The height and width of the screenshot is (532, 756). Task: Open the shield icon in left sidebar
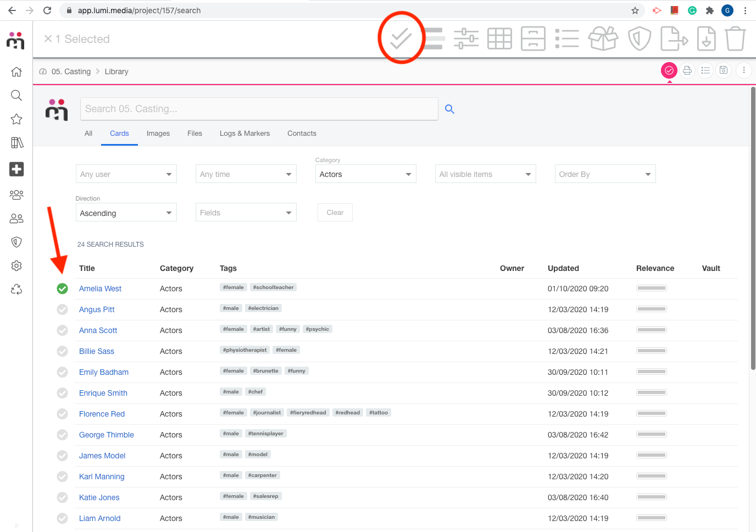coord(16,242)
